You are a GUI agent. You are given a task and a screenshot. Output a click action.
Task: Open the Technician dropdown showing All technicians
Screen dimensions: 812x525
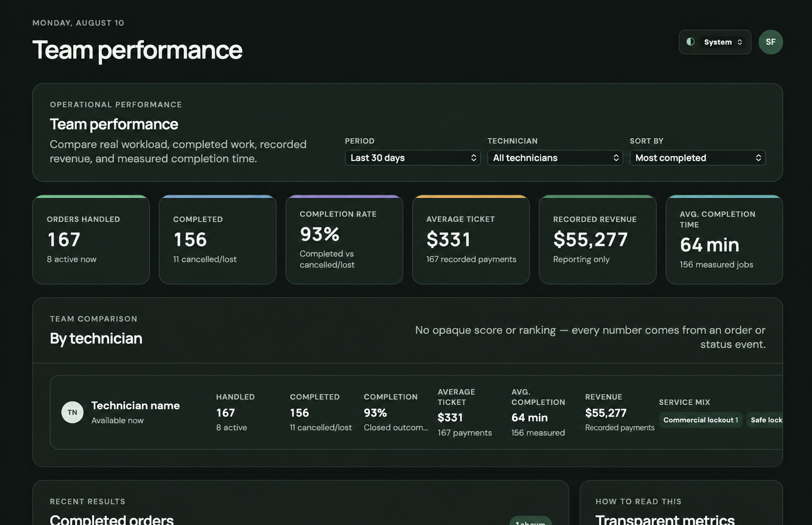555,158
